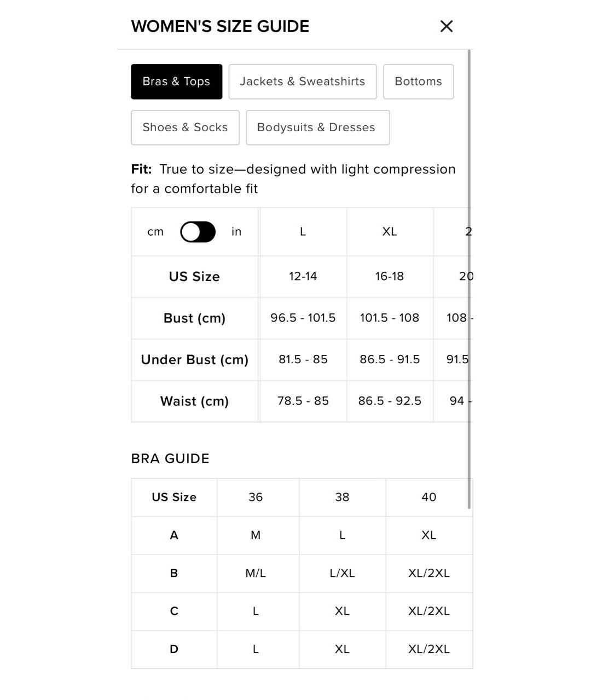
Task: Click the XL cell in row A
Action: pyautogui.click(x=428, y=535)
